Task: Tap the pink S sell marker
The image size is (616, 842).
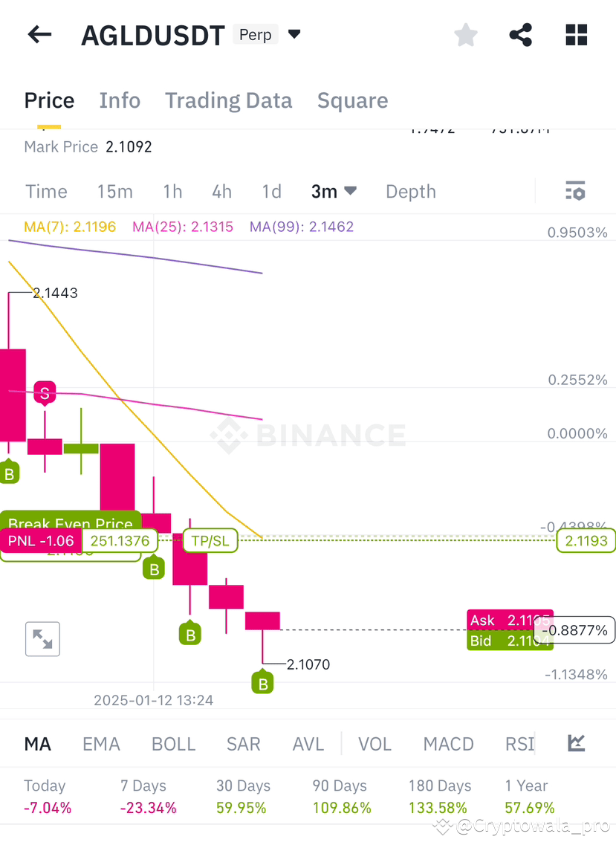Action: (45, 393)
